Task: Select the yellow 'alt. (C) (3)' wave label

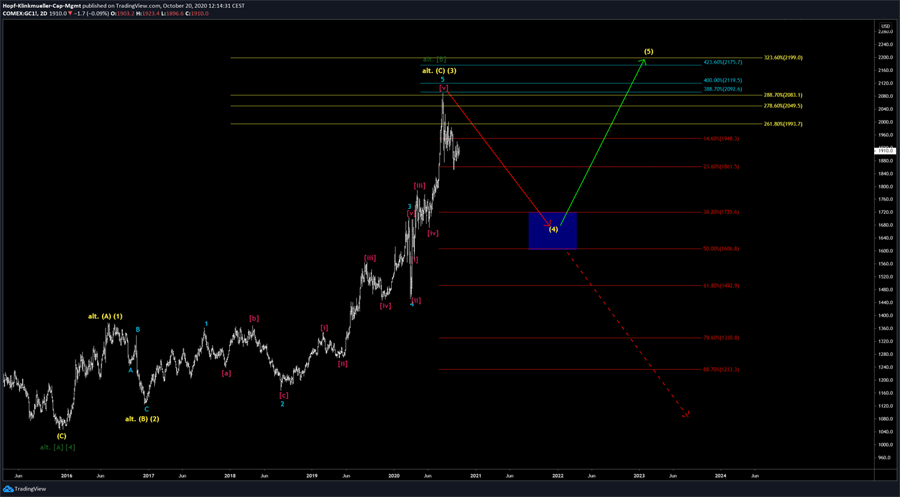Action: tap(440, 71)
